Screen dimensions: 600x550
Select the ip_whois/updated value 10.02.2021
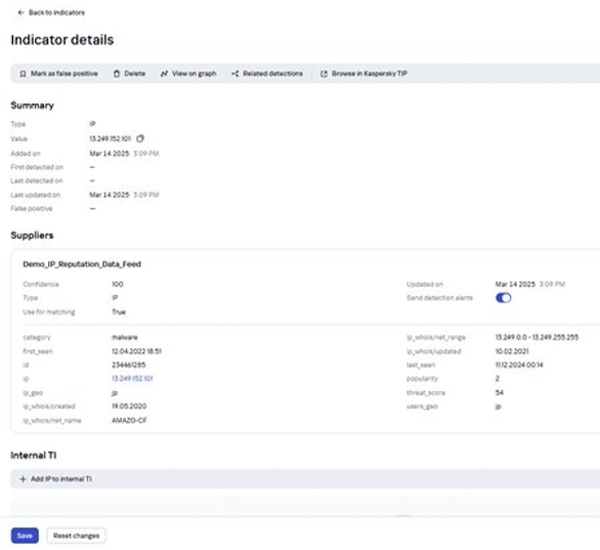512,351
